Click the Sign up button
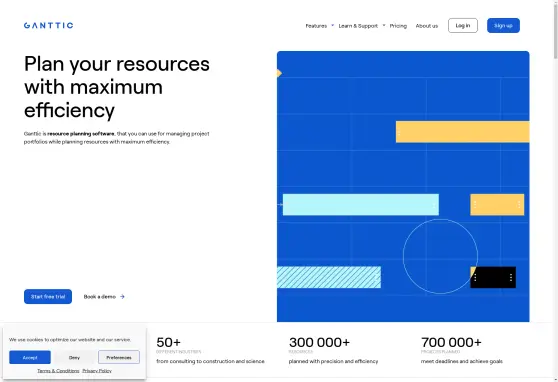Image resolution: width=558 pixels, height=382 pixels. (x=503, y=26)
